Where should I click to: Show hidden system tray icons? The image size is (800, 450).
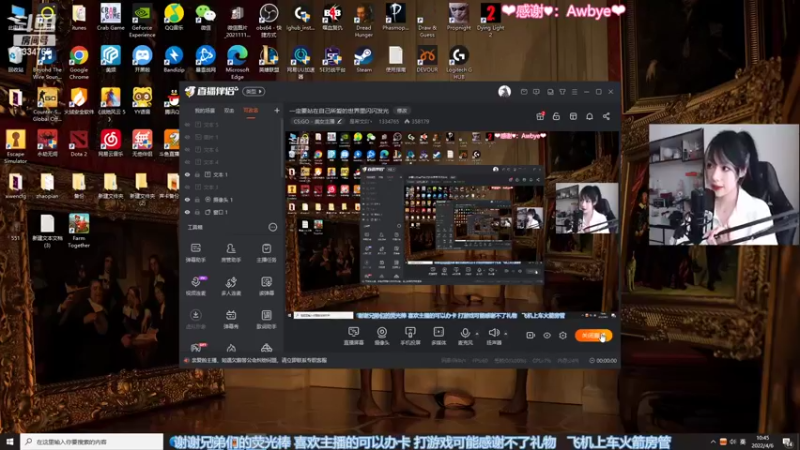pyautogui.click(x=712, y=442)
